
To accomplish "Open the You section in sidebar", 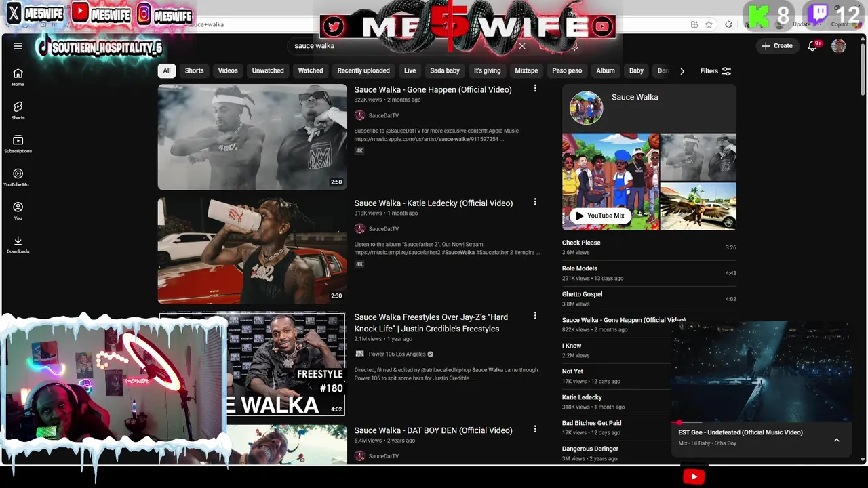I will pos(18,211).
